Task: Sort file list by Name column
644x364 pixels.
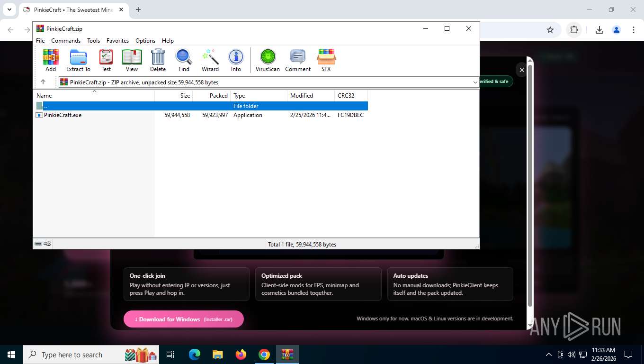Action: 94,95
